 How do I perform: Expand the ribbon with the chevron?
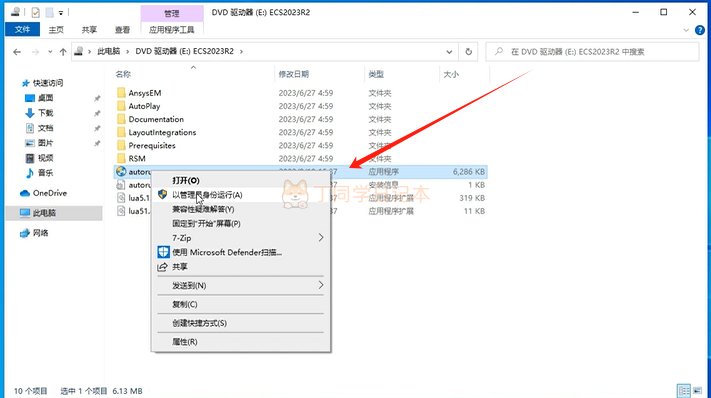coord(686,30)
